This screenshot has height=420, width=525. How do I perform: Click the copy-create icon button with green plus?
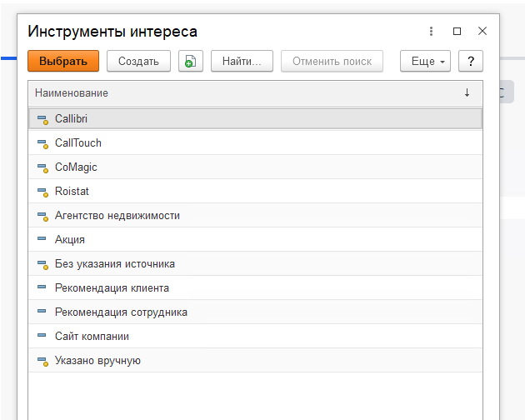click(x=191, y=61)
